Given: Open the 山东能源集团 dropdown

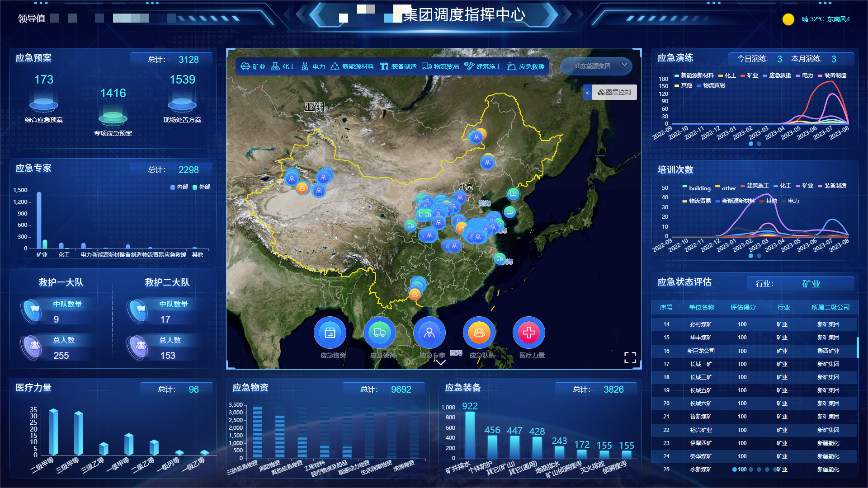Looking at the screenshot, I should tap(596, 66).
